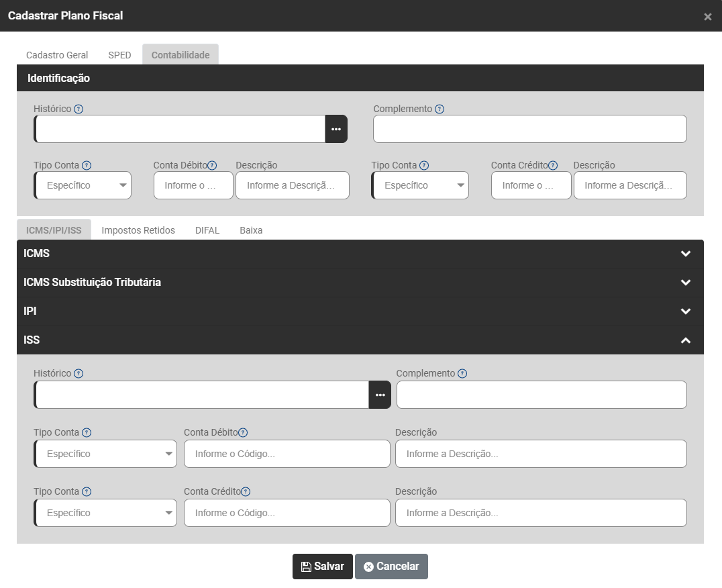
Task: Open Tipo Conta dropdown for ISS credit account
Action: (x=106, y=513)
